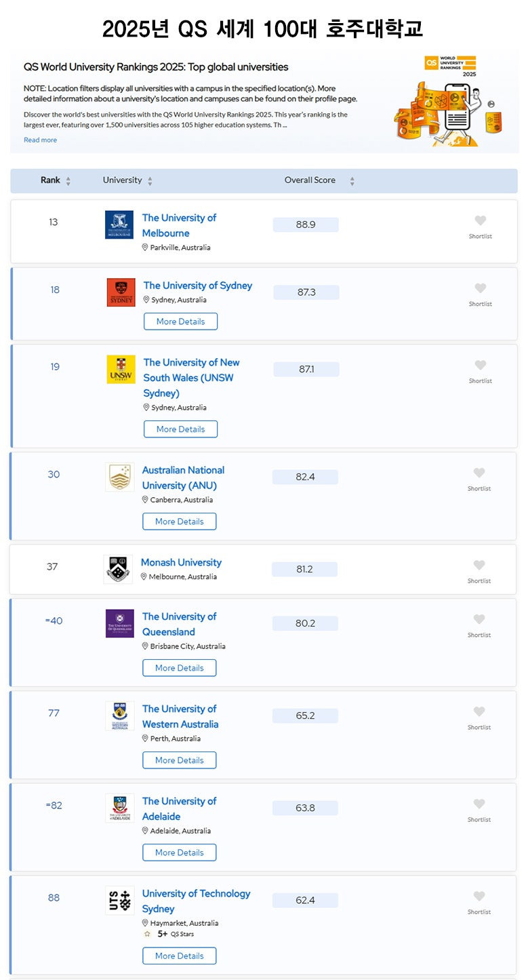Viewport: 530px width, 980px height.
Task: Click the University of Adelaide crest logo
Action: 119,808
